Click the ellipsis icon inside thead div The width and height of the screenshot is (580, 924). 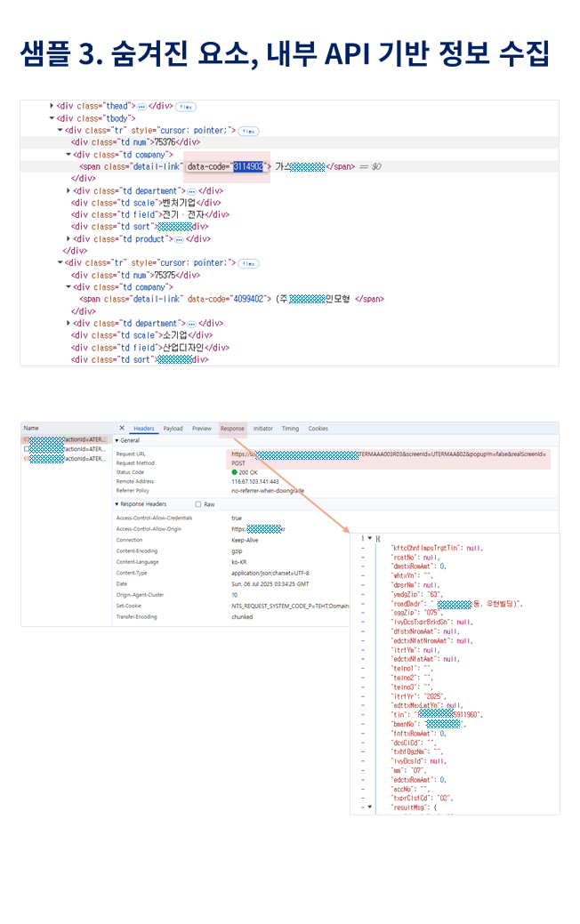pyautogui.click(x=141, y=107)
